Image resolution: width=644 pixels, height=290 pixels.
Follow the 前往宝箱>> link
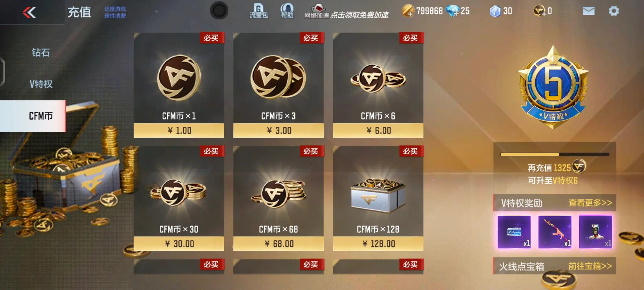coord(590,266)
